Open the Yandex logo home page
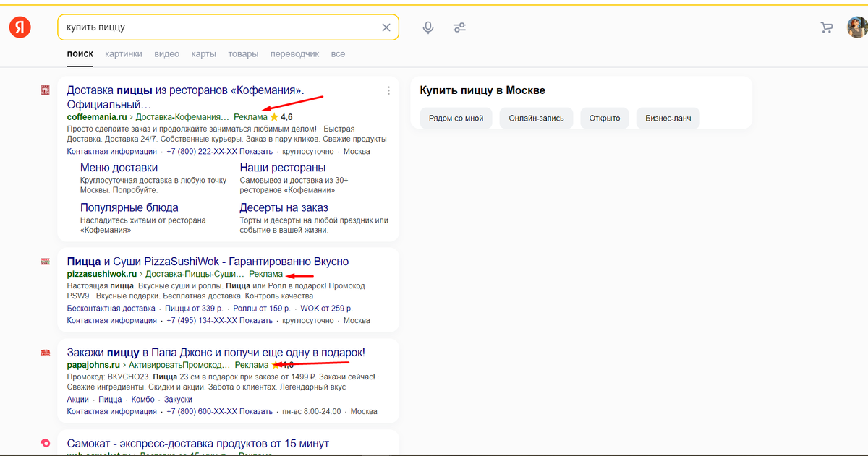The height and width of the screenshot is (456, 868). (20, 27)
